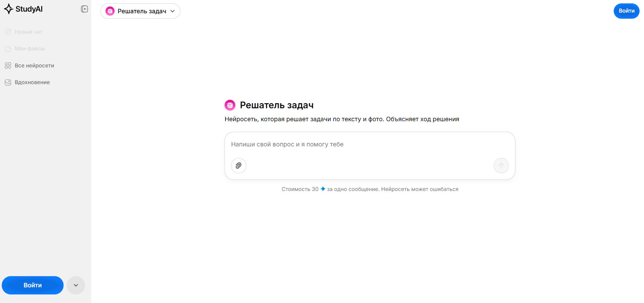Focus the question input field

[370, 144]
